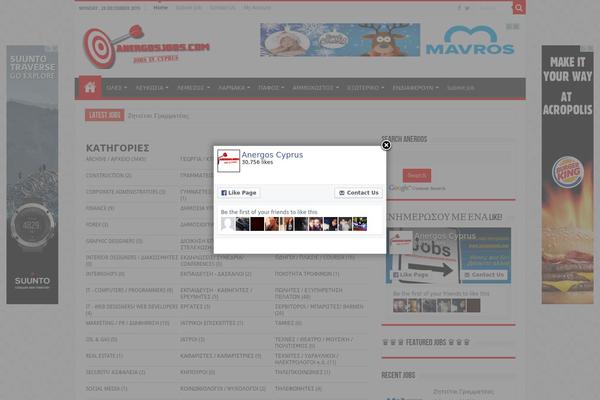Open the ΠΟΙΟΤΗΤΑ ΤΡΟΦΙΜΩΝ category

[307, 274]
